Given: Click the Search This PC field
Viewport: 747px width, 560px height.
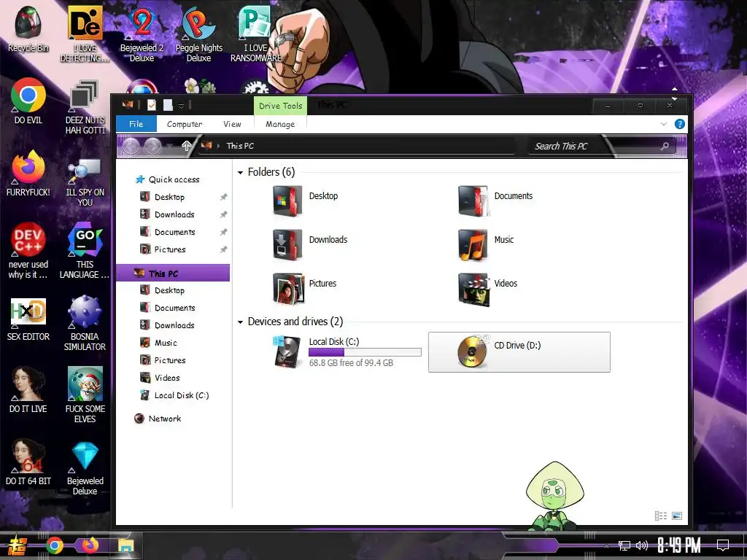Looking at the screenshot, I should tap(603, 146).
